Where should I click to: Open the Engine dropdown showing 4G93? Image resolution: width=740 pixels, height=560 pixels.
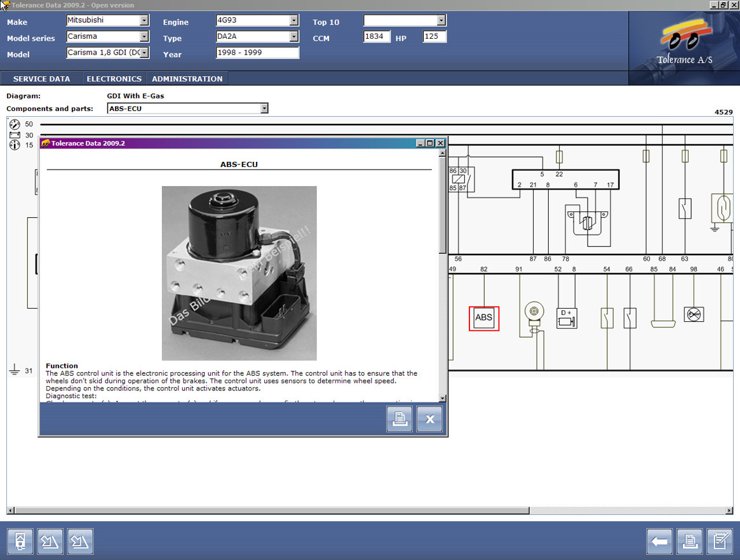click(x=293, y=21)
